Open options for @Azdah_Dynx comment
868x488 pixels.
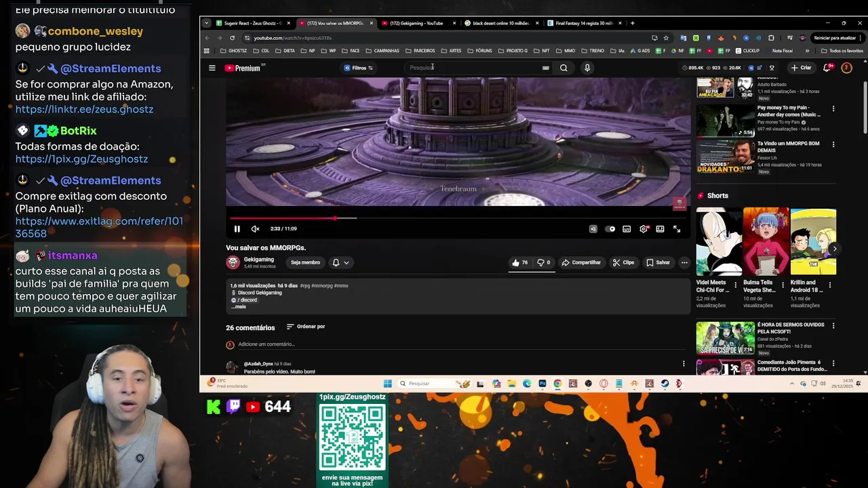tap(684, 364)
